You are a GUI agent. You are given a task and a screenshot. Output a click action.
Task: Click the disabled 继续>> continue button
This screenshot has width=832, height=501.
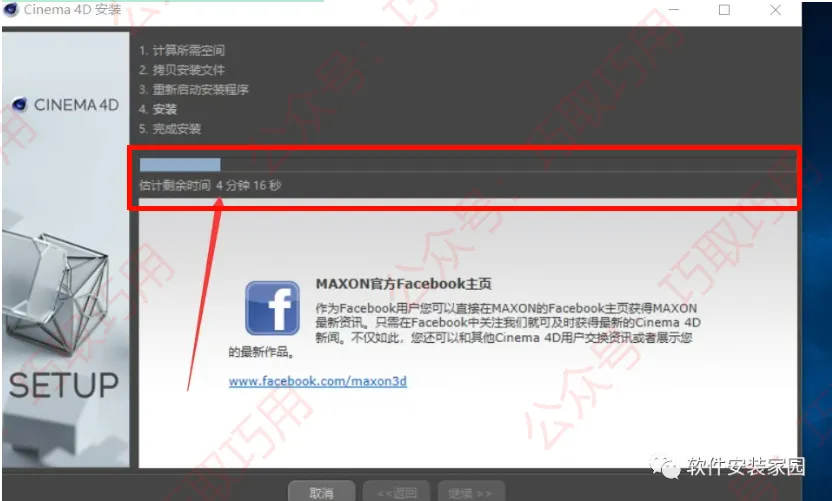pyautogui.click(x=471, y=491)
